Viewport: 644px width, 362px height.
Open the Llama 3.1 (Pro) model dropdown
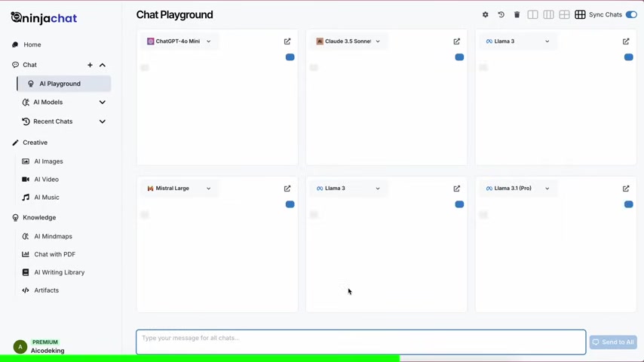517,189
